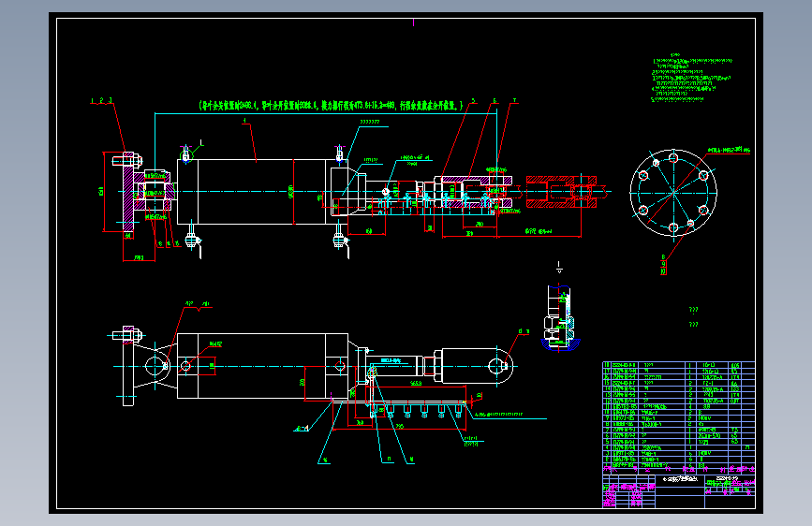Viewport: 812px width, 526px height.
Task: Click parts list row number 18
Action: coord(679,365)
